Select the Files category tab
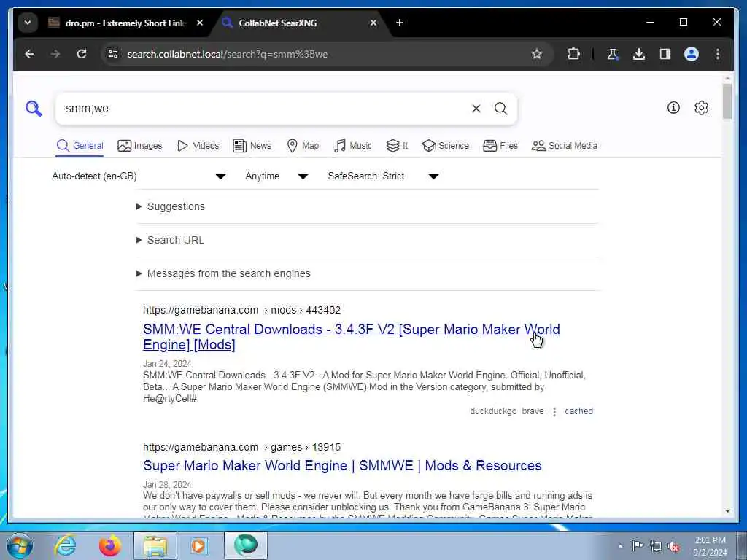 (500, 146)
